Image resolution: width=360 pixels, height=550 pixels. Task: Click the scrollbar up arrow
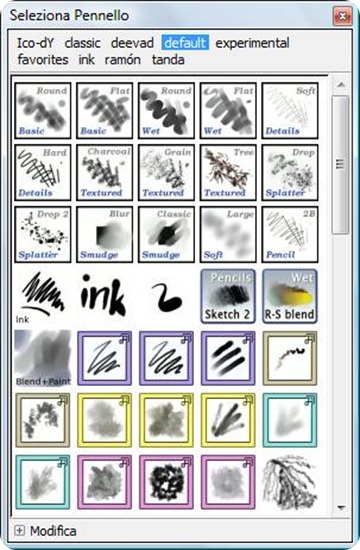(340, 85)
